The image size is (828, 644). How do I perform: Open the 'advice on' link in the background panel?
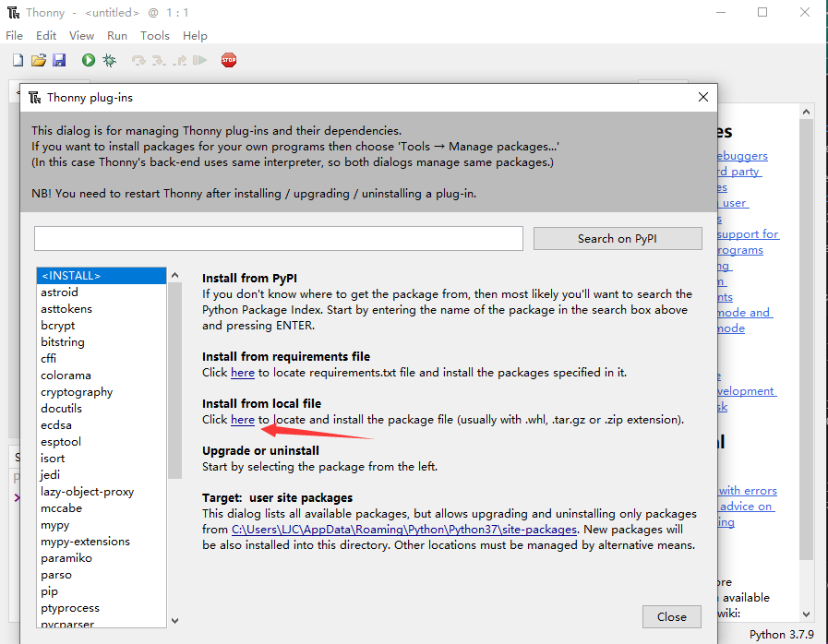click(x=746, y=507)
